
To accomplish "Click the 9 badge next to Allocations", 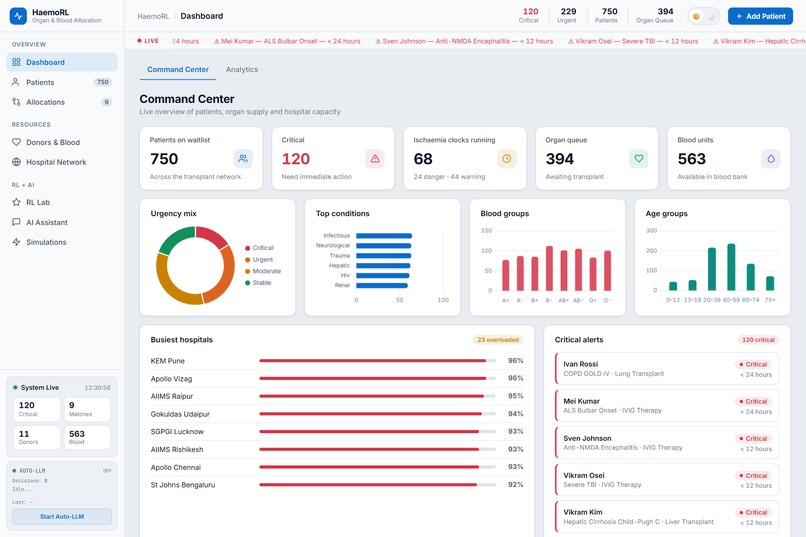I will (106, 102).
